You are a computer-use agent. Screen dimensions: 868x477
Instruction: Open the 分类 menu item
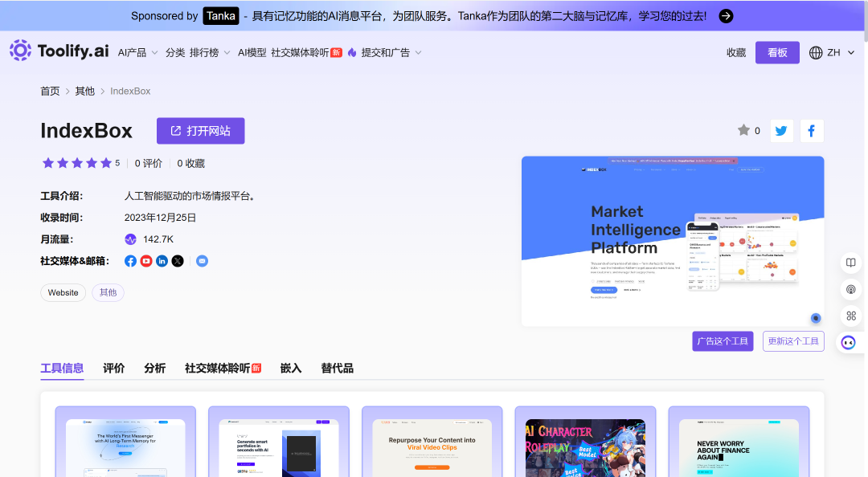pyautogui.click(x=175, y=52)
